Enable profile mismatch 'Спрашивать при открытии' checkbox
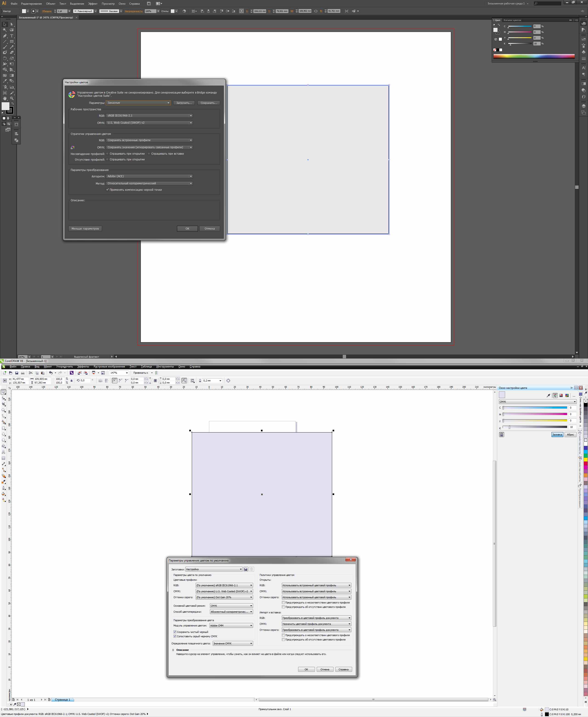The height and width of the screenshot is (717, 588). pos(108,154)
